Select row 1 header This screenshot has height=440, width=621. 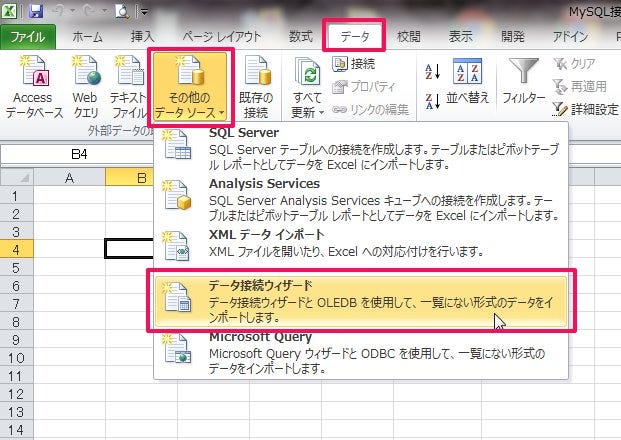[17, 196]
